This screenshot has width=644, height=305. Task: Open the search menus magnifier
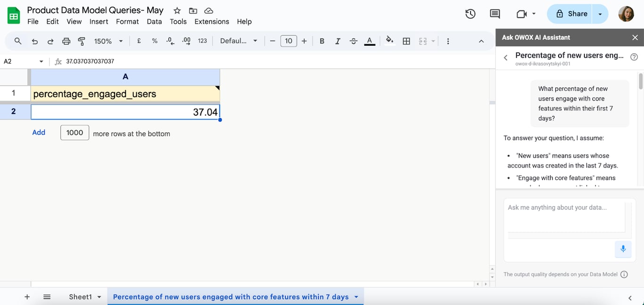pos(18,41)
